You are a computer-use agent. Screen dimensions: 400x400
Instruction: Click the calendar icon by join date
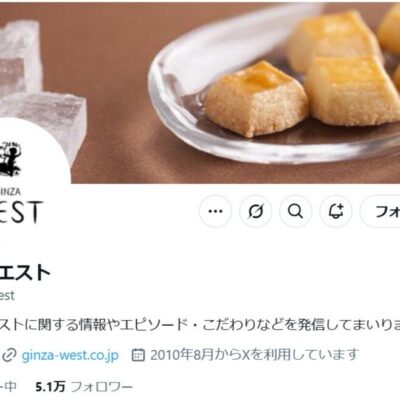point(138,355)
